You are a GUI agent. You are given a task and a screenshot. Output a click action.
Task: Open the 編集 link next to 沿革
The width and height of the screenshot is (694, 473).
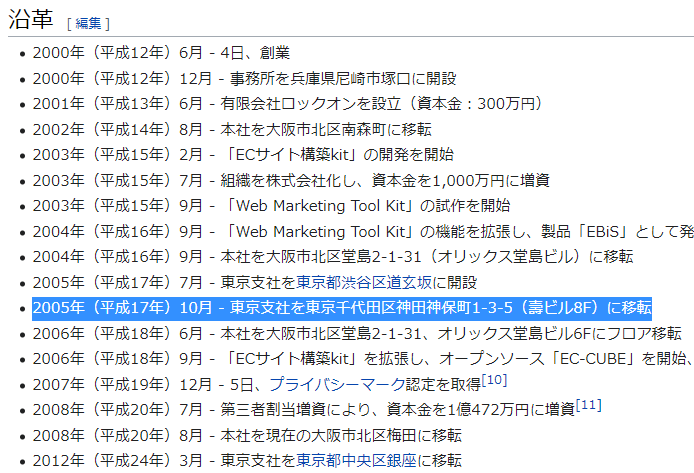tap(88, 23)
